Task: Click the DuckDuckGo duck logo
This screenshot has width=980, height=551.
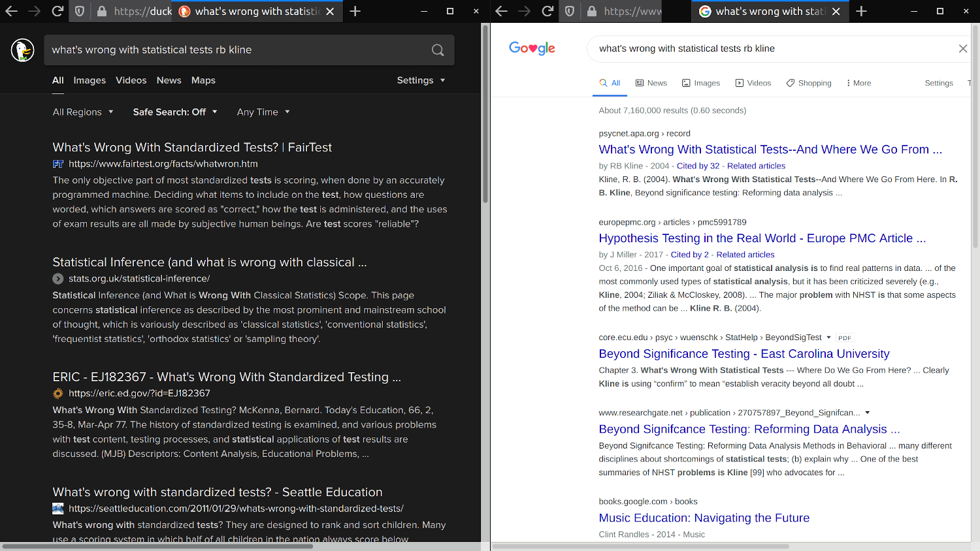Action: tap(23, 50)
